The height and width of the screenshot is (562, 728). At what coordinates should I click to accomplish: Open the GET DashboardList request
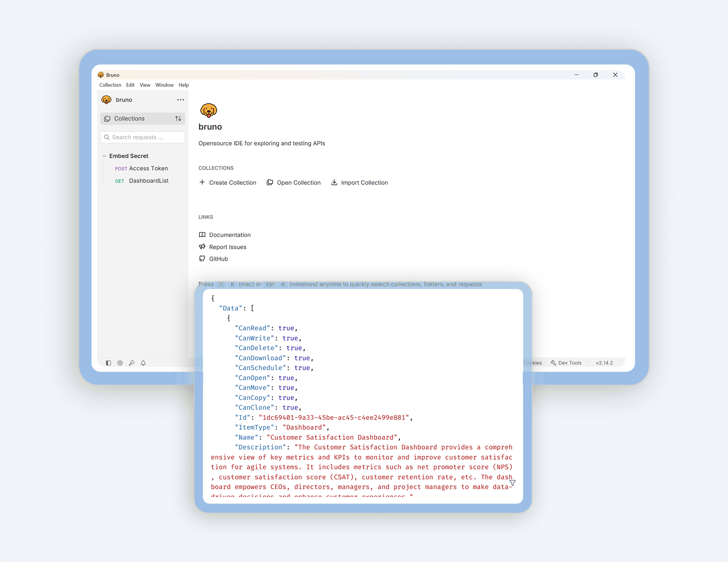click(x=142, y=181)
